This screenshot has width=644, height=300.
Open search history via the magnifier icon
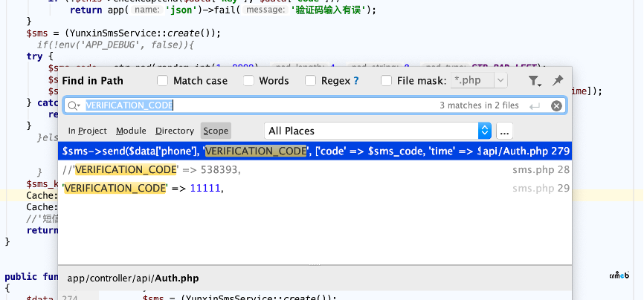click(x=74, y=106)
